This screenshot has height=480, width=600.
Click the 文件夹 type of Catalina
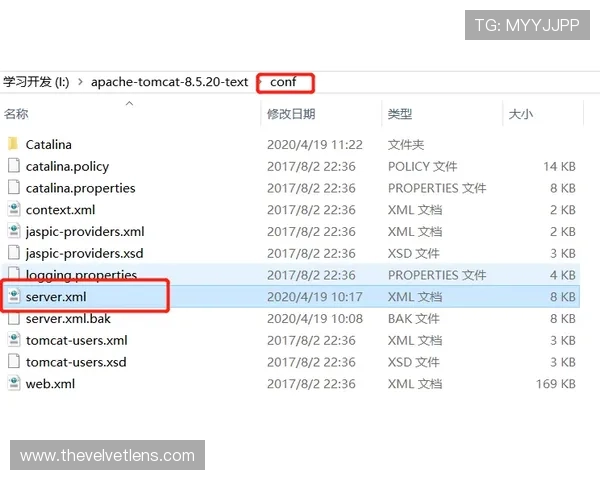point(406,145)
